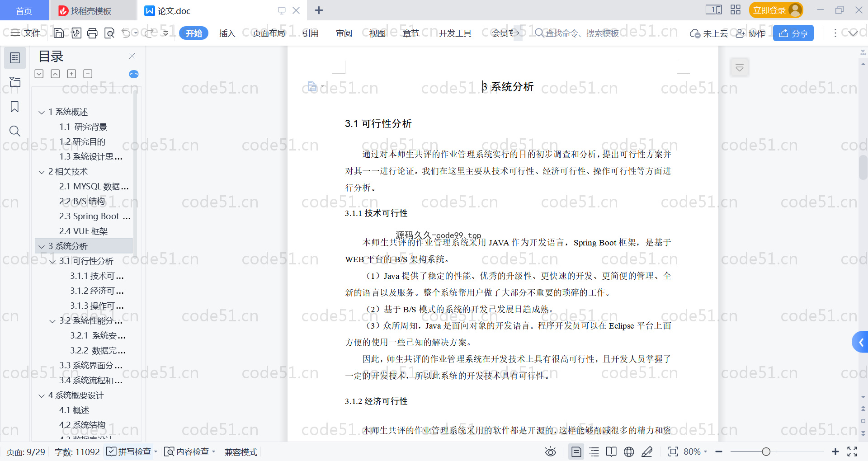The height and width of the screenshot is (461, 868).
Task: Open the blue side panel arrow
Action: click(x=860, y=343)
